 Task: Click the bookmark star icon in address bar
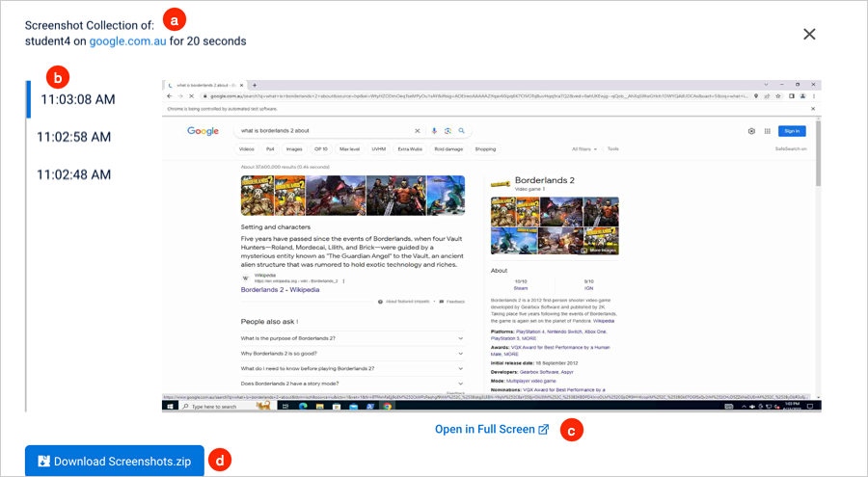[x=777, y=96]
